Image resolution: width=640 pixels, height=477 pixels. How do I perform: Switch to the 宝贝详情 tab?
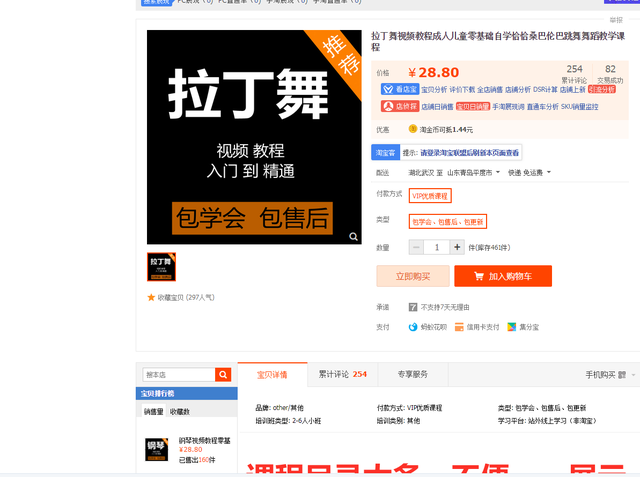point(272,375)
